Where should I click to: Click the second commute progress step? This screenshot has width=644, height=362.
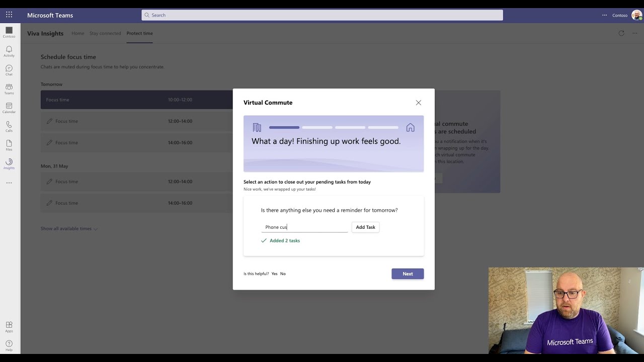click(x=317, y=128)
